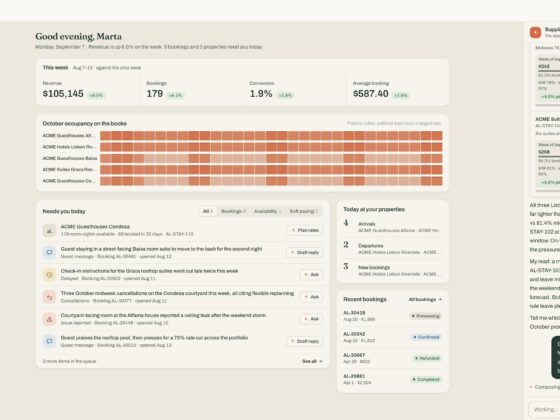Open the Arrivals row in Today at your properties
Image resolution: width=560 pixels, height=420 pixels.
392,227
